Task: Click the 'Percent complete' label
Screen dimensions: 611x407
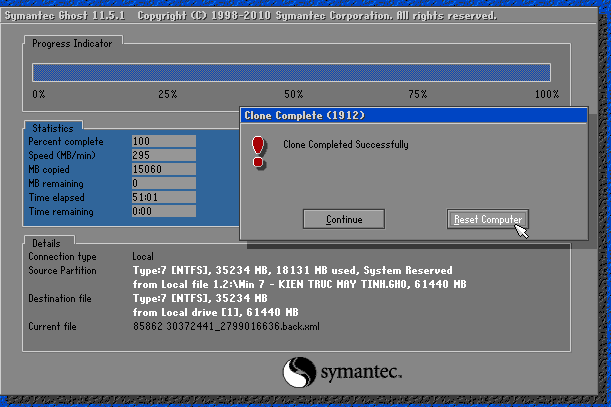Action: click(66, 142)
